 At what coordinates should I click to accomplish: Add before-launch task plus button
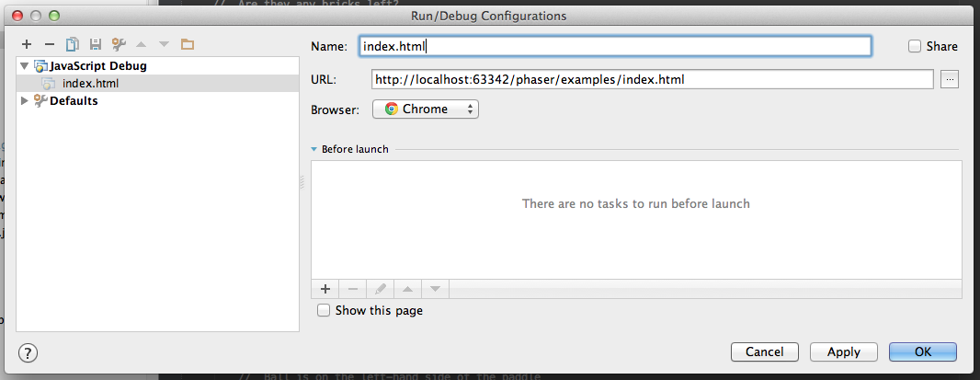point(325,289)
